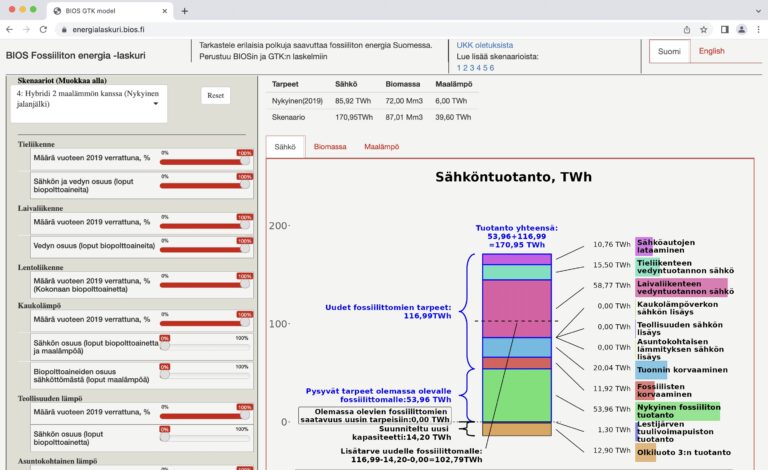Switch to the Maalämpö tab
768x470 pixels.
pyautogui.click(x=382, y=146)
